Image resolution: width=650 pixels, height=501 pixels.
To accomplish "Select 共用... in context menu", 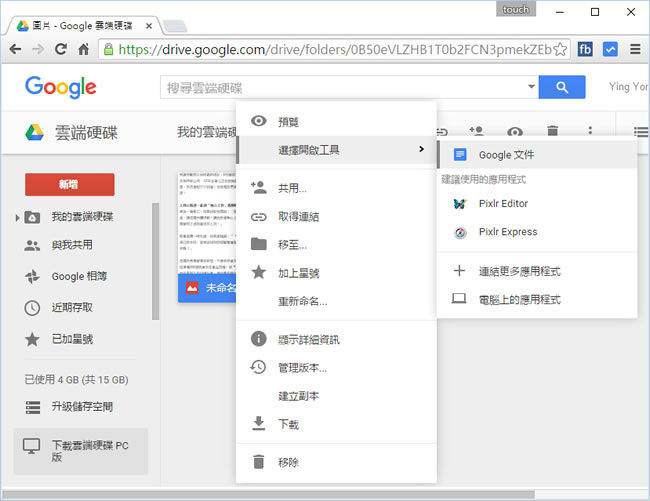I will [x=336, y=189].
